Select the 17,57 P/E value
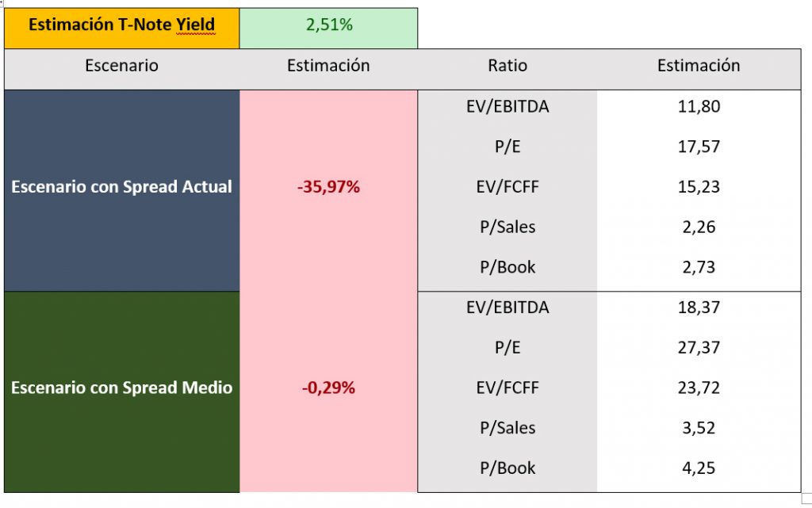The width and height of the screenshot is (812, 508). (699, 147)
